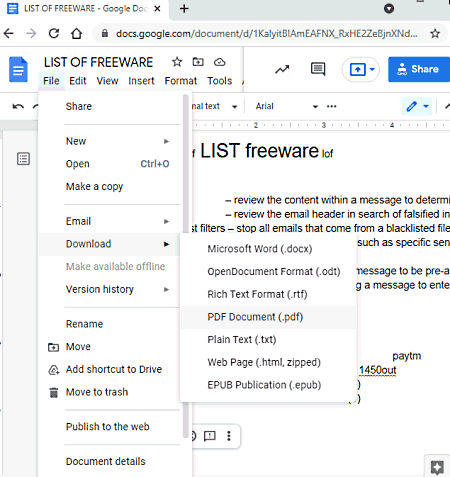Image resolution: width=450 pixels, height=477 pixels.
Task: Click the browser home icon
Action: [76, 33]
